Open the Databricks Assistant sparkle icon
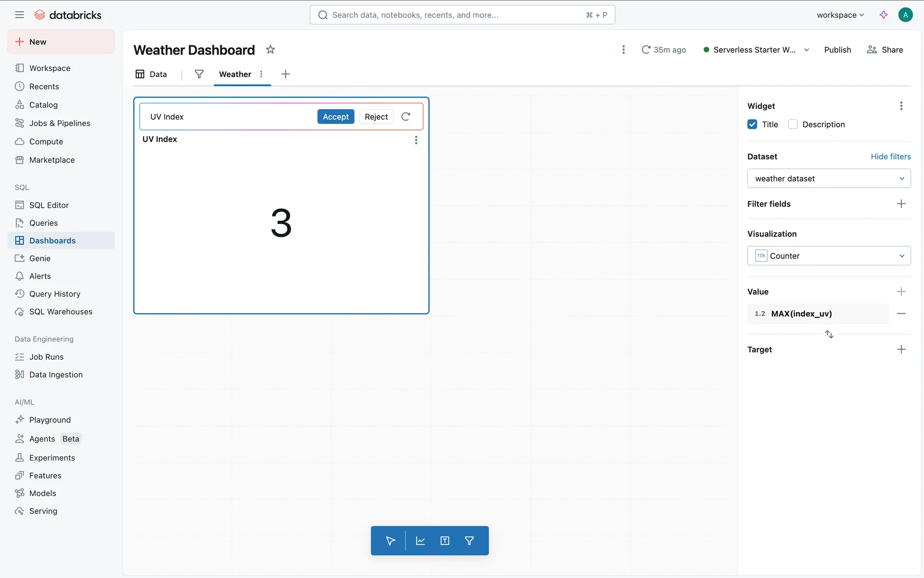Viewport: 924px width, 578px height. pyautogui.click(x=884, y=15)
